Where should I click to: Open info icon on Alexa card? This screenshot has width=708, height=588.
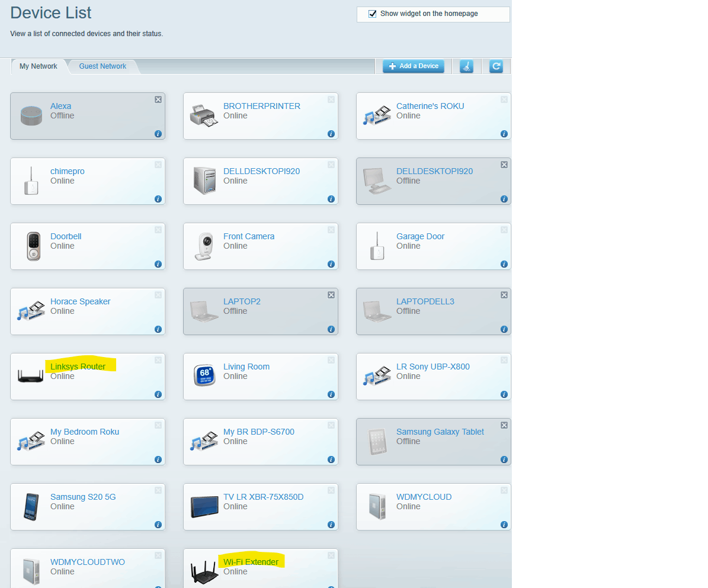(158, 134)
